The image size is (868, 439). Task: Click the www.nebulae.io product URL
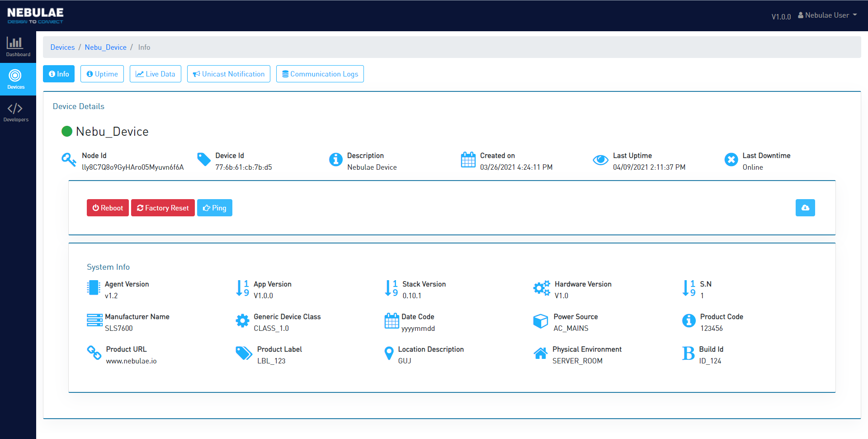point(131,361)
